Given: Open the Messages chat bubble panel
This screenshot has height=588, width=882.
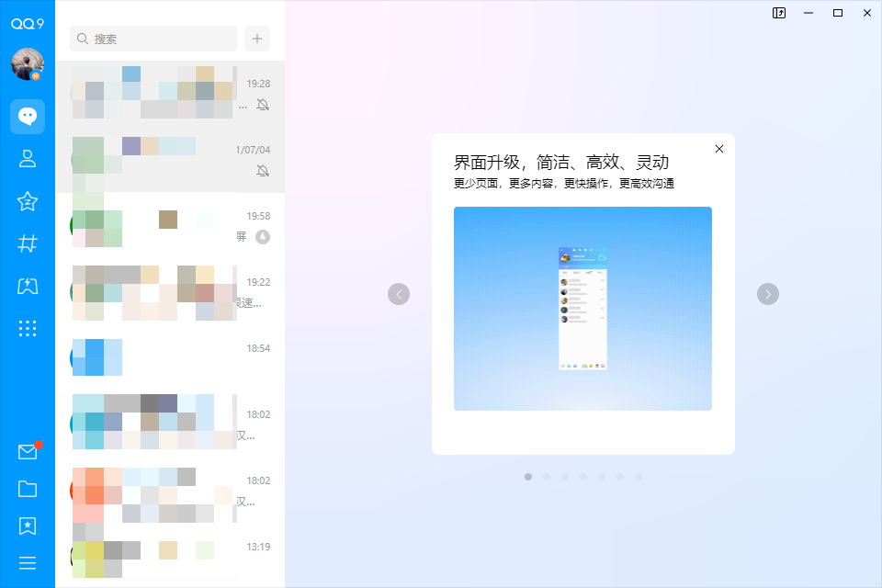Looking at the screenshot, I should point(28,117).
